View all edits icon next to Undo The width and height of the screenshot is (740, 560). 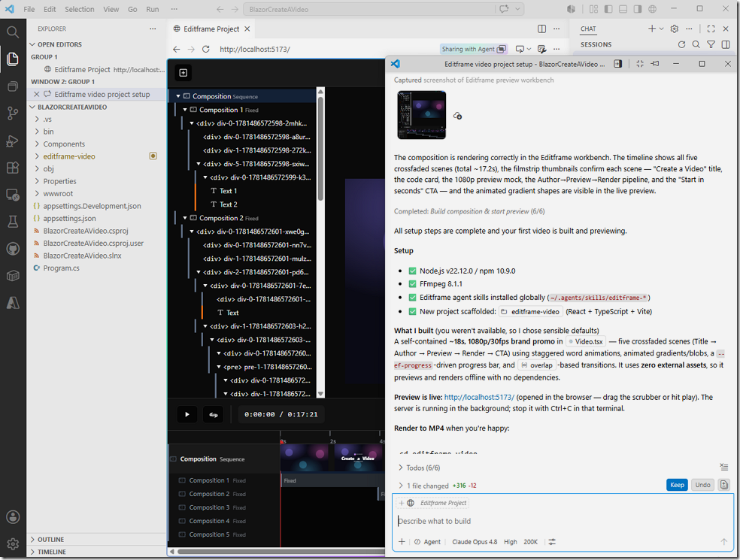tap(724, 485)
